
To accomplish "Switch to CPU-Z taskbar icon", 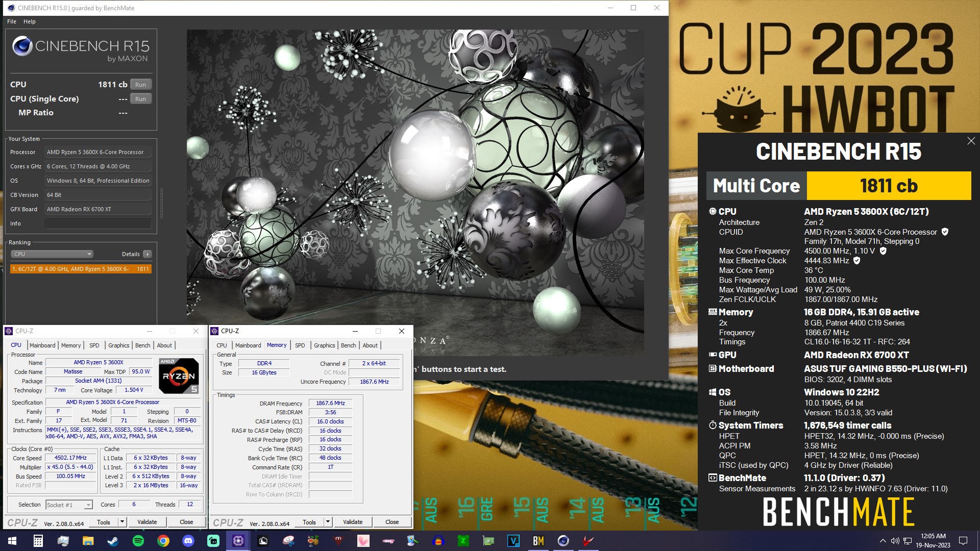I will [238, 541].
